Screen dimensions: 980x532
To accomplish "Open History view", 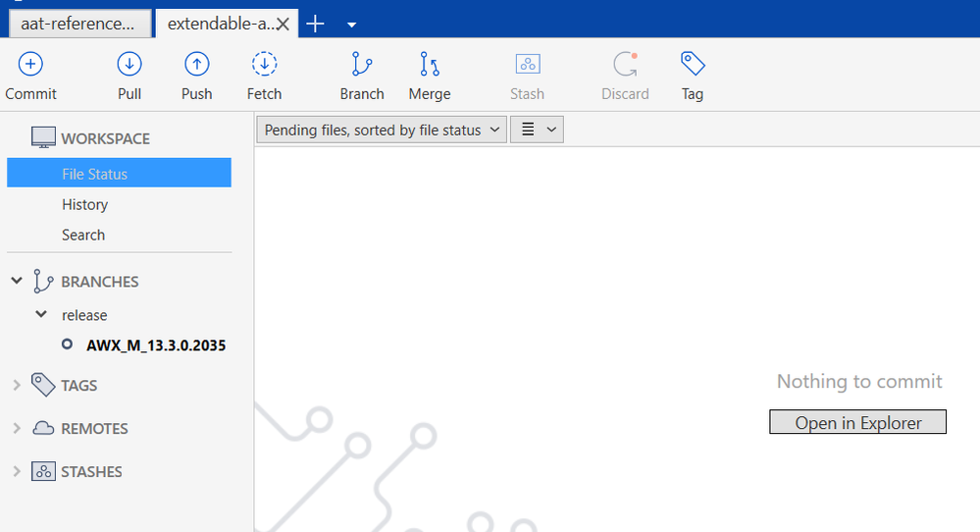I will coord(85,204).
